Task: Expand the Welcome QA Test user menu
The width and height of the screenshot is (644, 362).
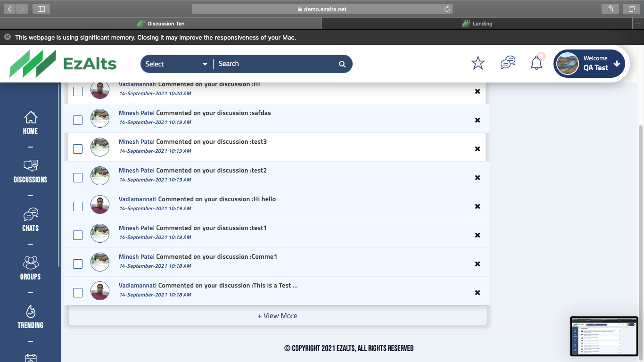Action: coord(590,63)
